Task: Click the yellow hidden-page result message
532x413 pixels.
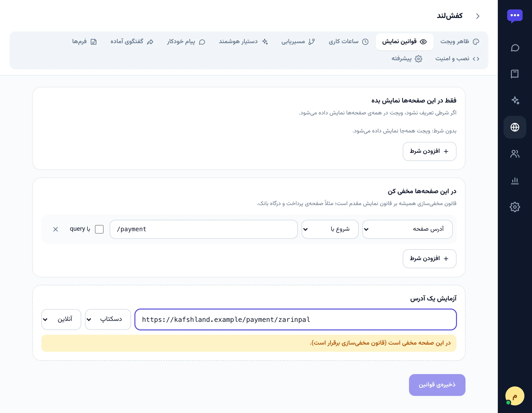Action: pyautogui.click(x=249, y=343)
